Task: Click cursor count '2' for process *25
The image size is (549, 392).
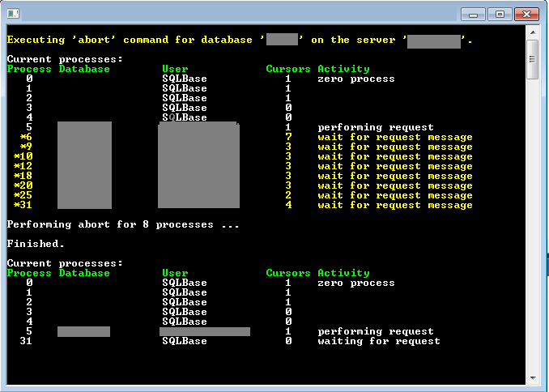Action: point(288,195)
